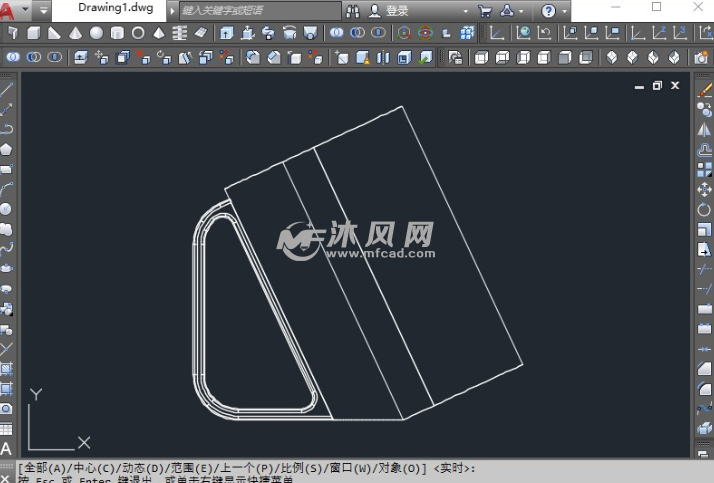The width and height of the screenshot is (714, 483).
Task: Click the Check solid icon with green tick
Action: (425, 57)
